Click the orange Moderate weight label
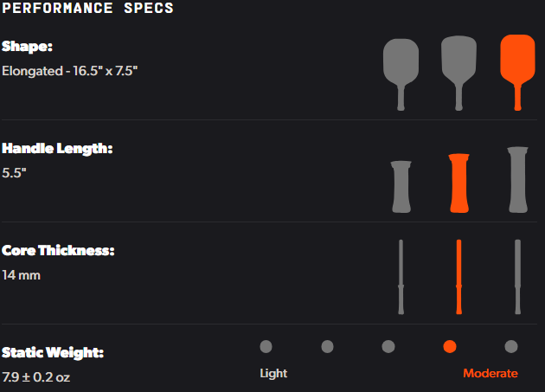The image size is (545, 392). pyautogui.click(x=490, y=373)
